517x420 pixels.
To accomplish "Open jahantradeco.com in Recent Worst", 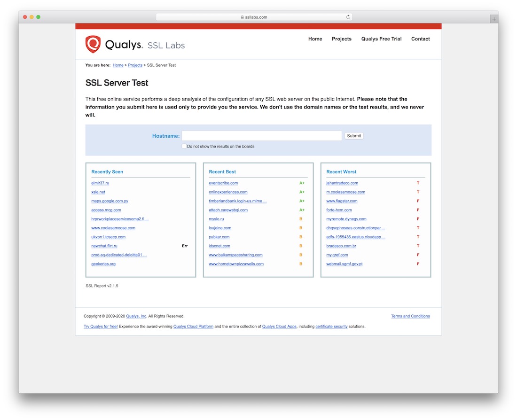I will [342, 183].
